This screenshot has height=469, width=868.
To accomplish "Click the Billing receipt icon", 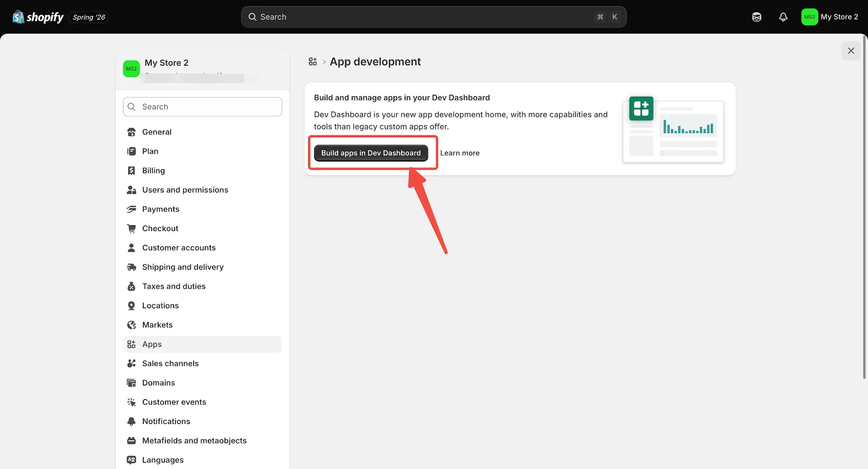I will click(x=131, y=170).
